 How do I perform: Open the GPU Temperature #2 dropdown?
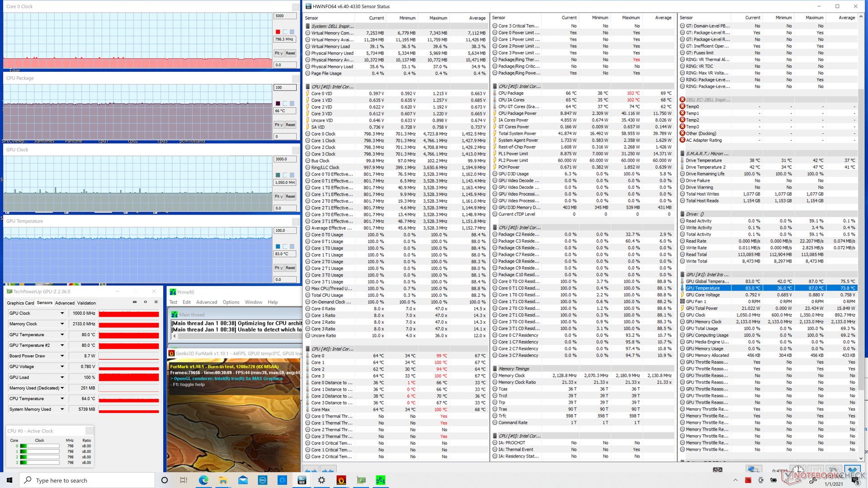pyautogui.click(x=62, y=345)
